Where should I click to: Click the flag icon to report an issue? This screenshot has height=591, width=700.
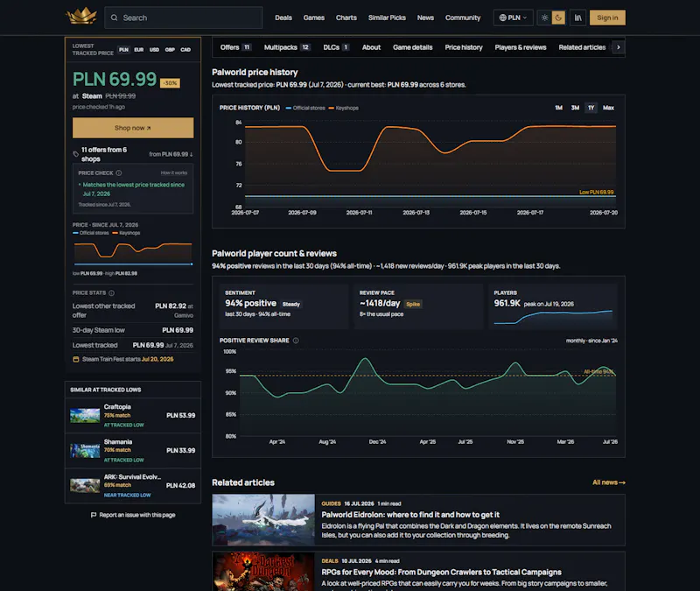coord(94,515)
